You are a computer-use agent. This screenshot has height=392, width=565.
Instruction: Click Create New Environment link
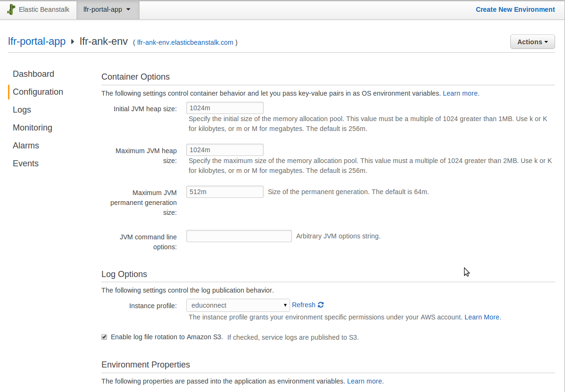pyautogui.click(x=515, y=9)
